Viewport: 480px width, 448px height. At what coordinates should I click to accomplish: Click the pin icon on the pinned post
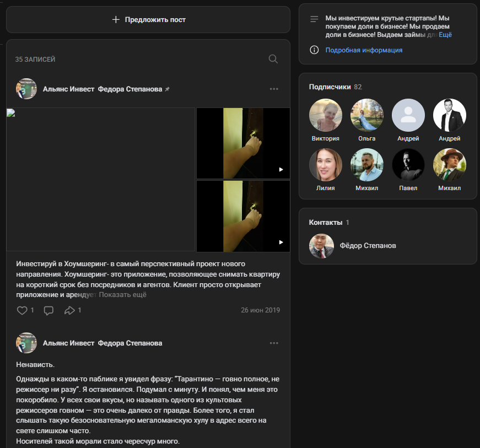point(166,88)
